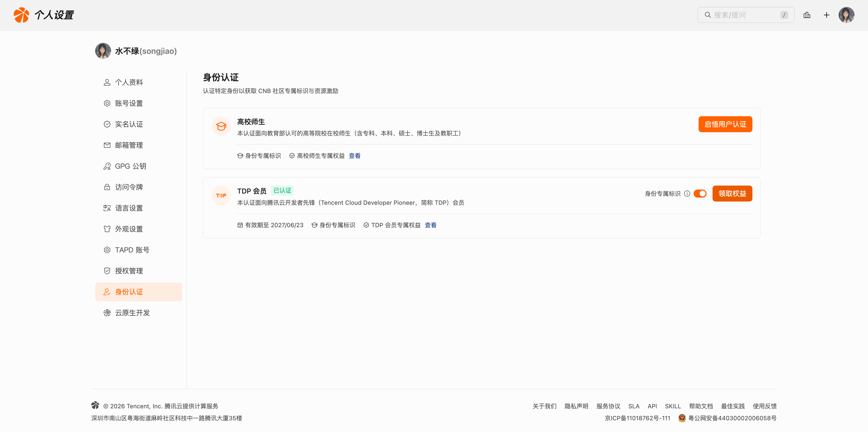Click the profile avatar beside 水不绿
The width and height of the screenshot is (868, 432).
103,51
